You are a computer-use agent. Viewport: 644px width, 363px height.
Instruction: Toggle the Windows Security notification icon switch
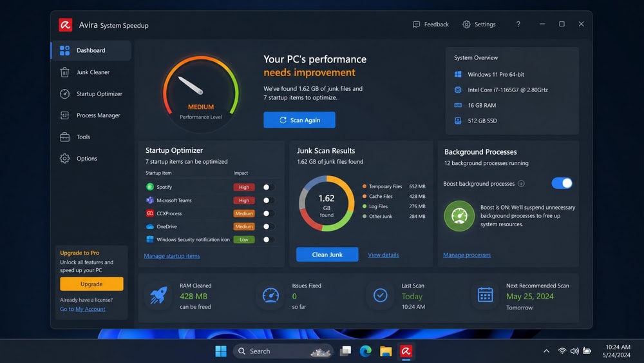269,240
